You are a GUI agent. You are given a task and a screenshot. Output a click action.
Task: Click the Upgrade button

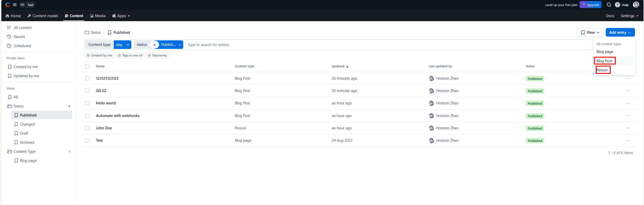pyautogui.click(x=590, y=5)
